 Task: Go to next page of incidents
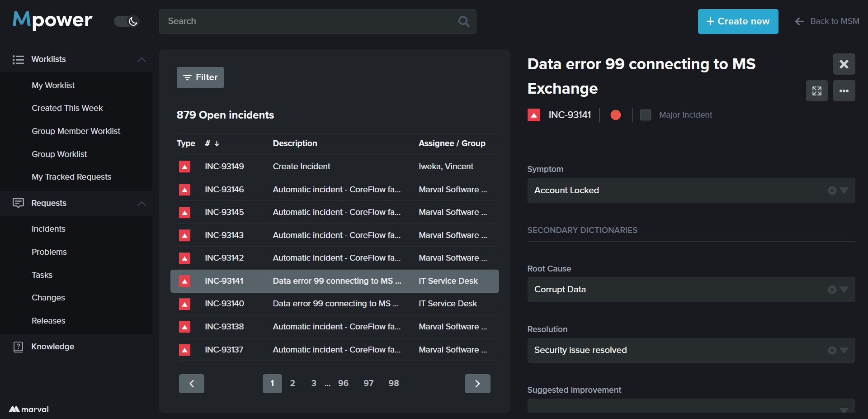(477, 384)
